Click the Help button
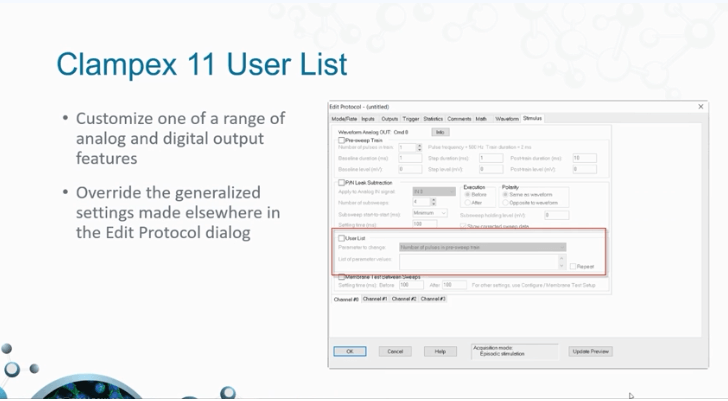Screen dimensions: 728x401 click(x=440, y=351)
